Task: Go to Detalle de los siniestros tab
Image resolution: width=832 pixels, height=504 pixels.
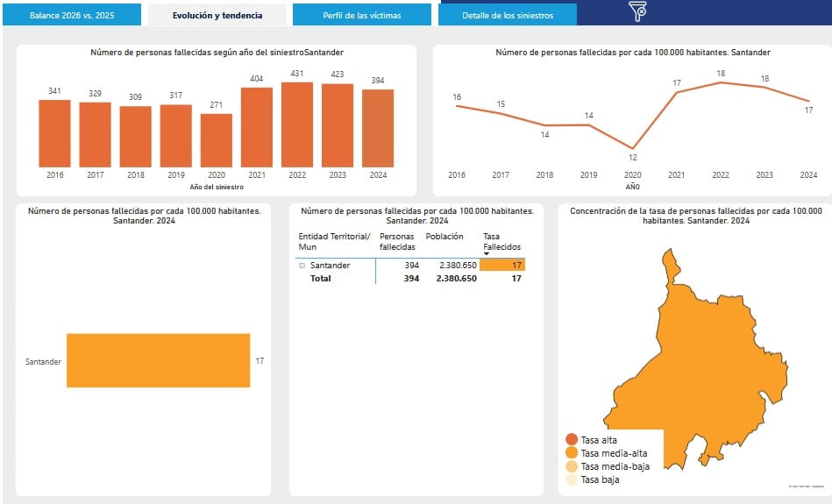Action: pyautogui.click(x=508, y=15)
